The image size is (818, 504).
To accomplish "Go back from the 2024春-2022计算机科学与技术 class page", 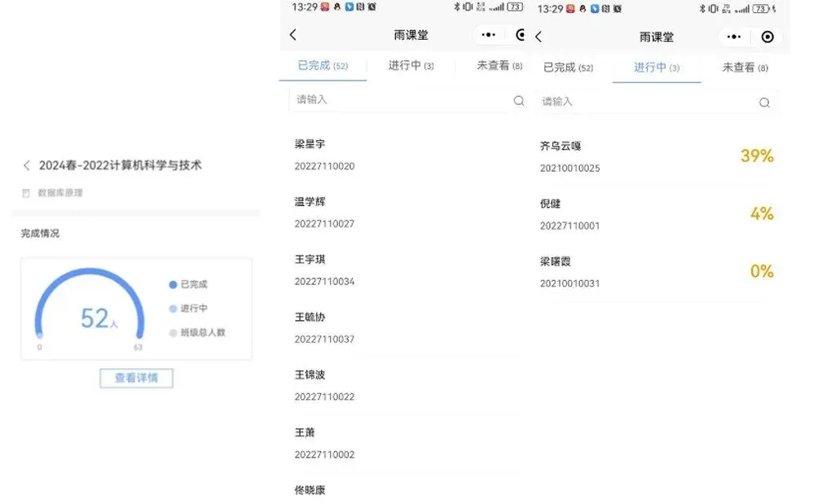I will [27, 165].
